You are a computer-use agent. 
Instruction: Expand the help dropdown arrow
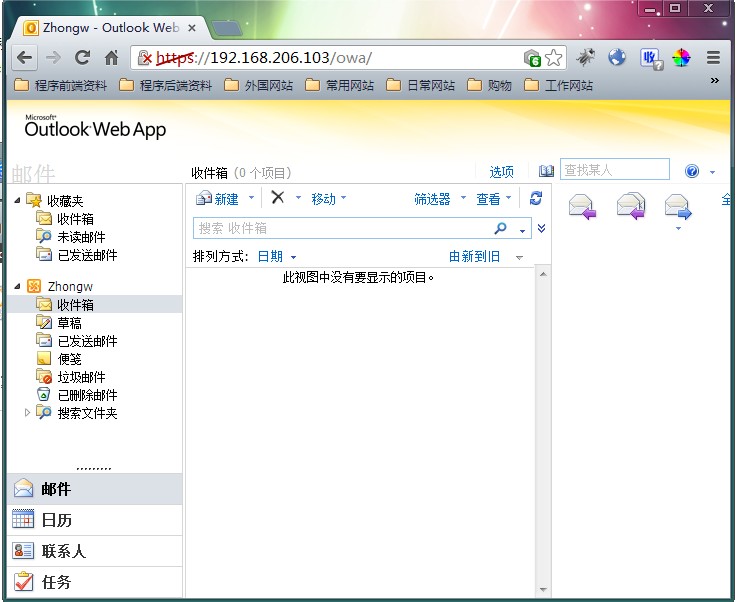coord(712,172)
